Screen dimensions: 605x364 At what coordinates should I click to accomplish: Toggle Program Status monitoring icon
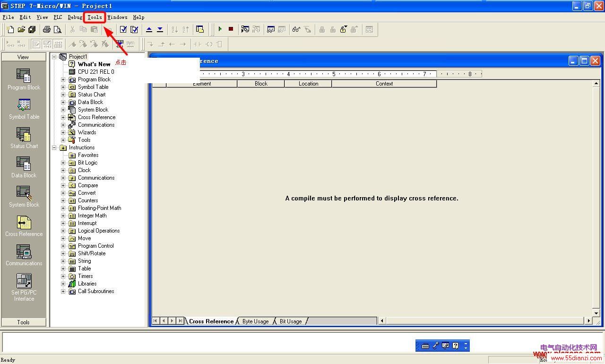click(x=245, y=29)
